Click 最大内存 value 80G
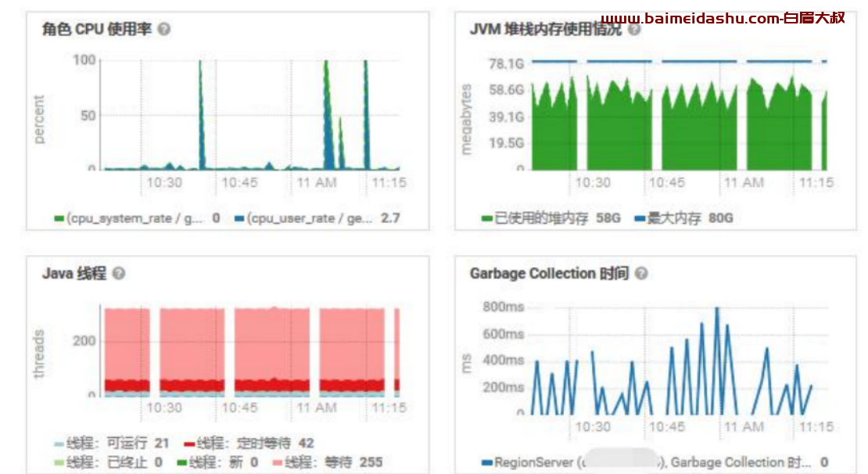 721,219
